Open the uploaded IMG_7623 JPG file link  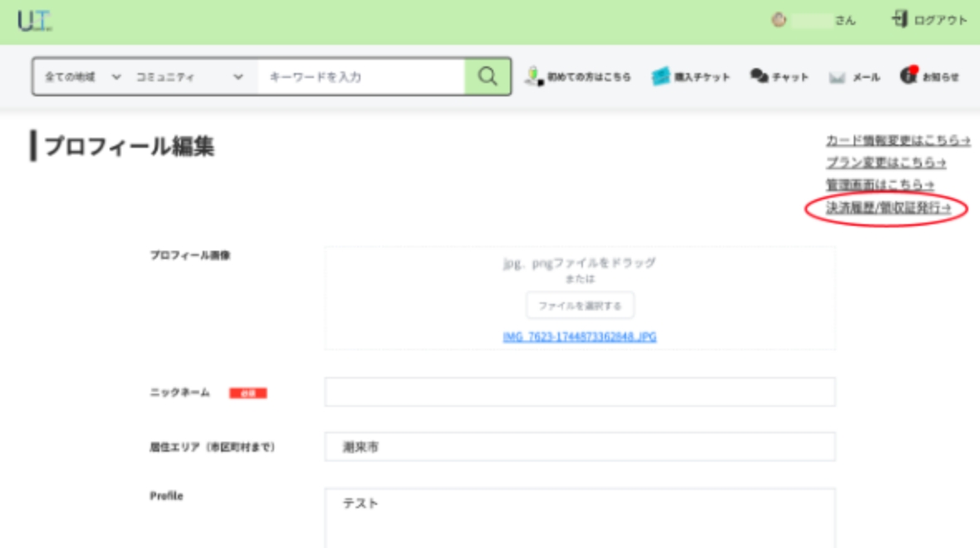580,337
